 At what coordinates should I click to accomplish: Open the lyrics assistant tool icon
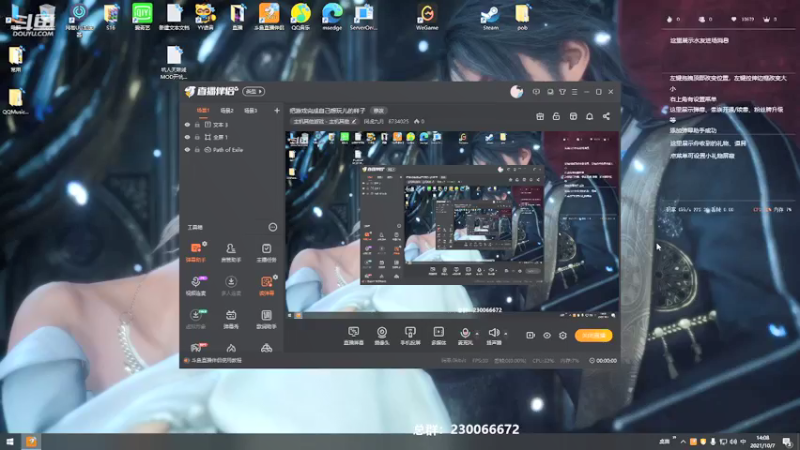coord(266,319)
